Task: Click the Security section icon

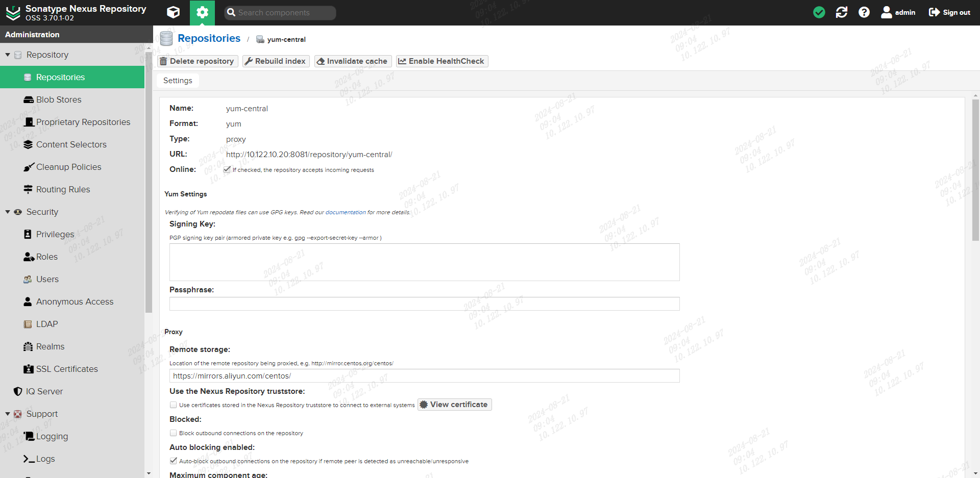Action: [18, 212]
